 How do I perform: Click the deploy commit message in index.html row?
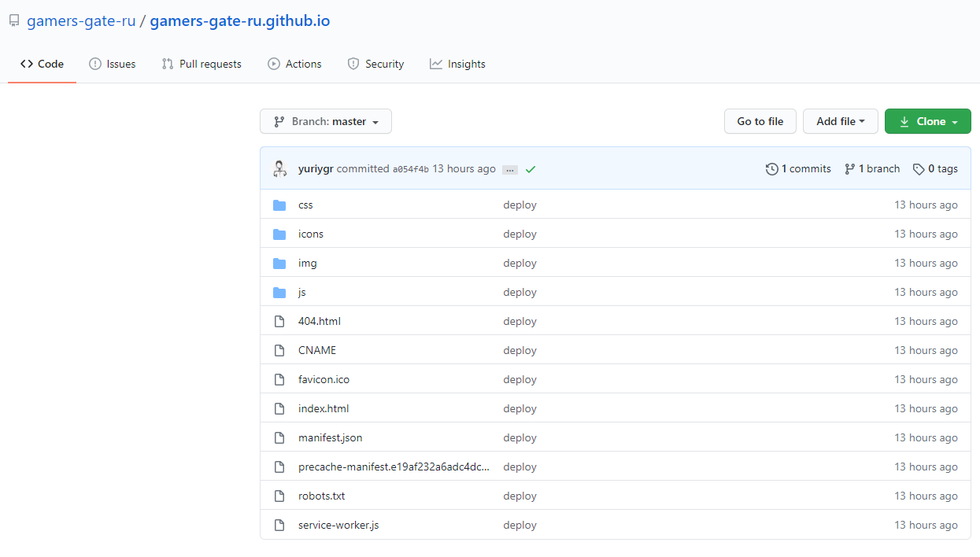click(520, 409)
